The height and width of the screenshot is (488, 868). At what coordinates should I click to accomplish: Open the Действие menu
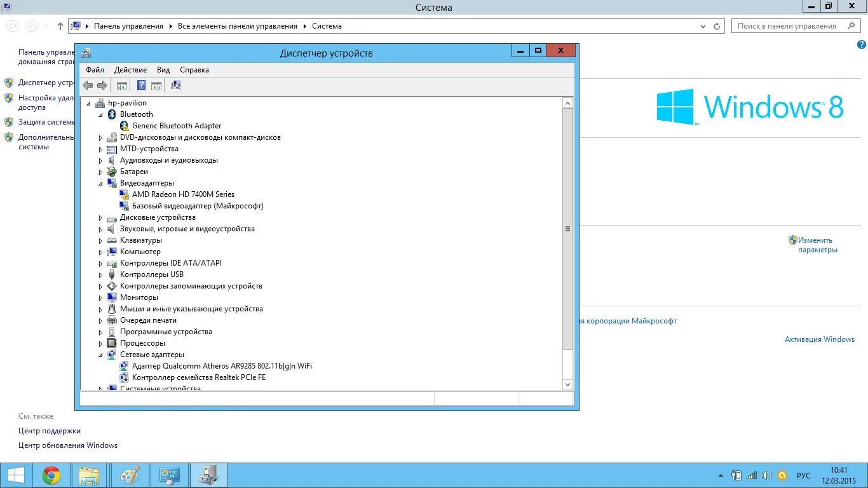[x=130, y=70]
